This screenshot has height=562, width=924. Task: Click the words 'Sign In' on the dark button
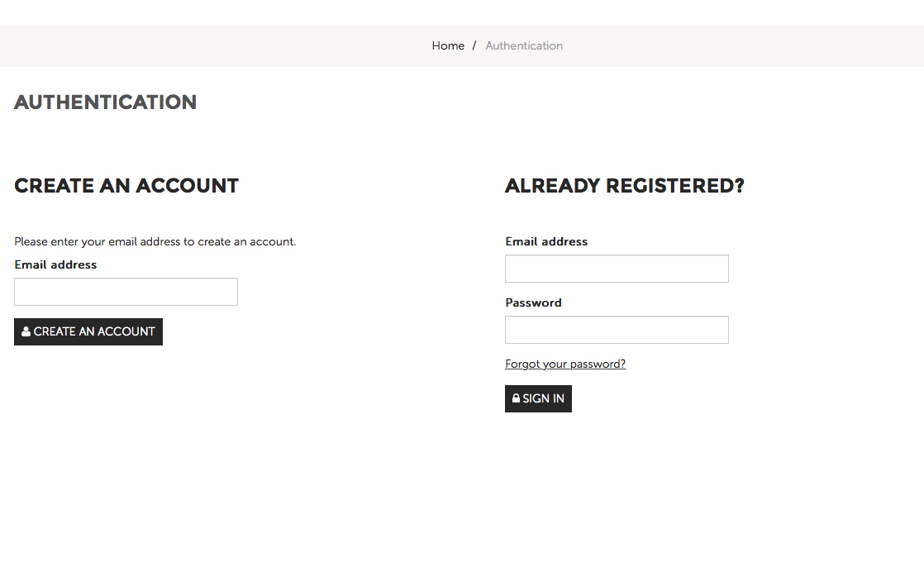pyautogui.click(x=544, y=398)
